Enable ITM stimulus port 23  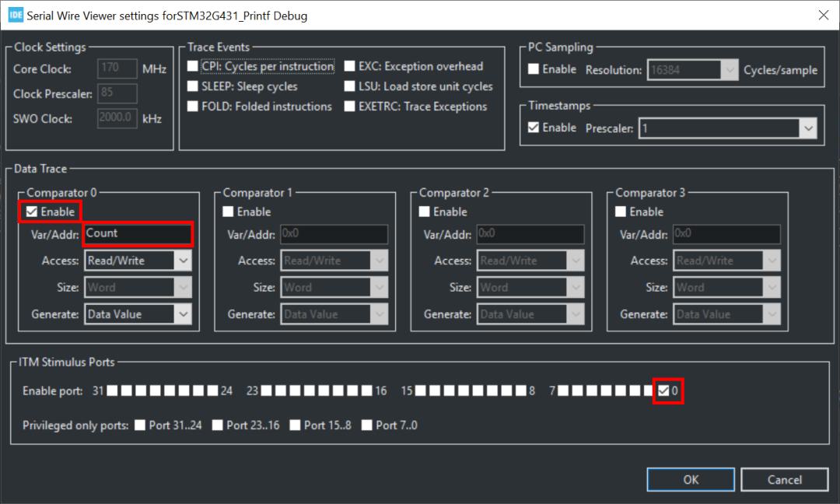266,390
